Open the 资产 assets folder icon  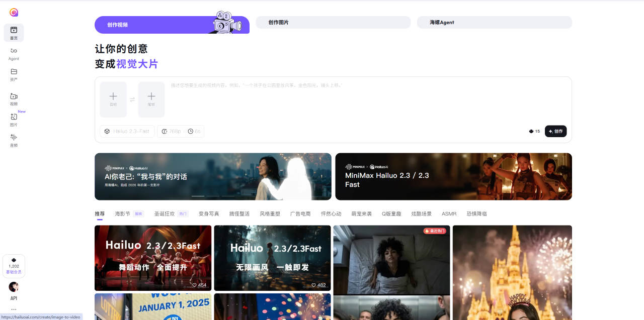point(14,71)
